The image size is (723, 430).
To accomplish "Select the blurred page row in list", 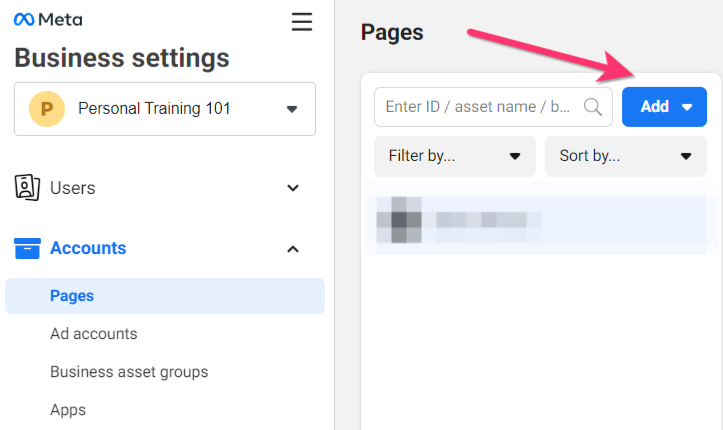I will [540, 220].
